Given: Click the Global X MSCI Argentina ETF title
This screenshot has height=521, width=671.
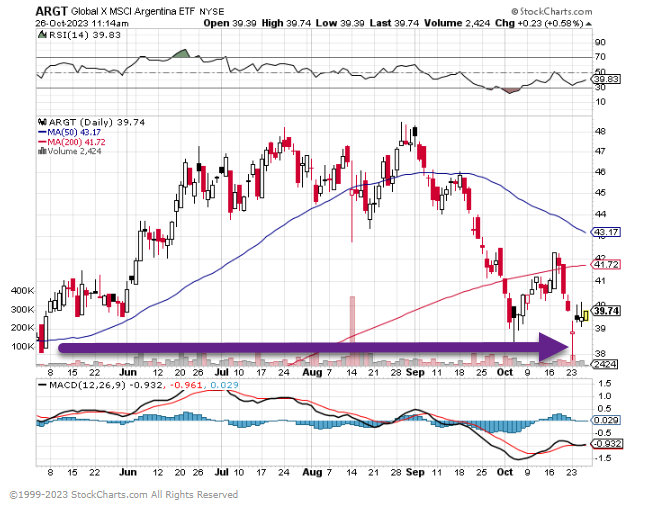Looking at the screenshot, I should click(134, 12).
